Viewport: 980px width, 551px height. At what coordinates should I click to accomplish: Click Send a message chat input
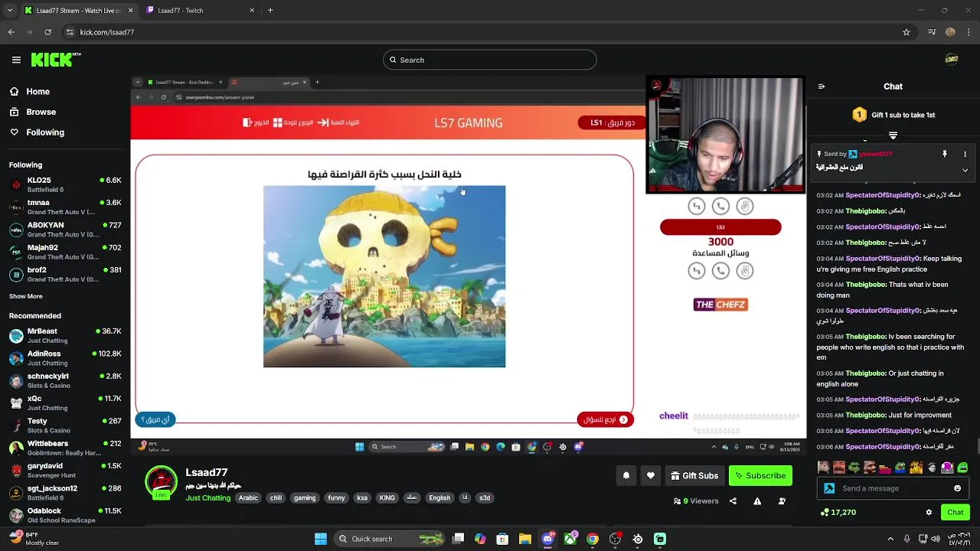point(892,488)
